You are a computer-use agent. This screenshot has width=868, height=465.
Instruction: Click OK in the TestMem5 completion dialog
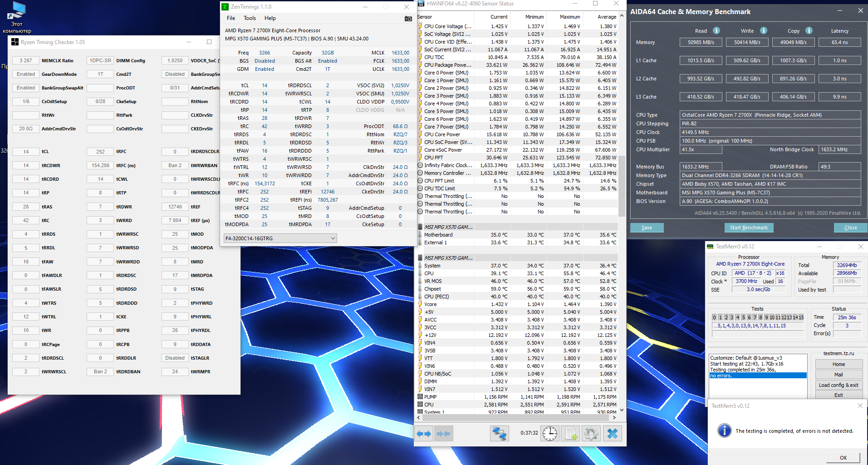(x=843, y=458)
